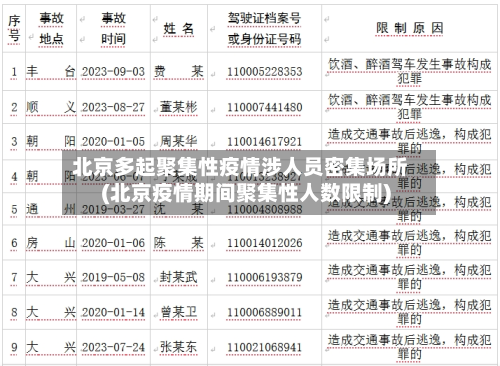Click row 9's 造成交通事故后逃逸 reason cell
Screen dimensions: 500x366
[410, 347]
